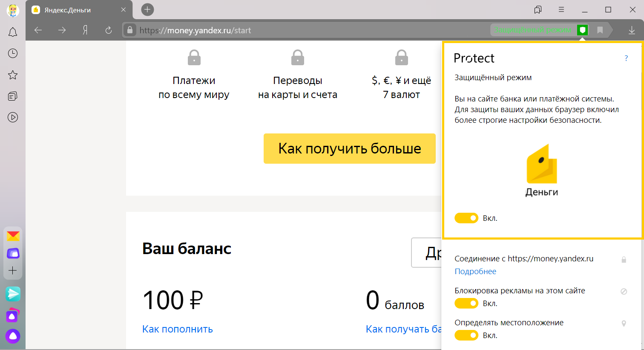Open Yandex Mail envelope icon

click(x=13, y=236)
